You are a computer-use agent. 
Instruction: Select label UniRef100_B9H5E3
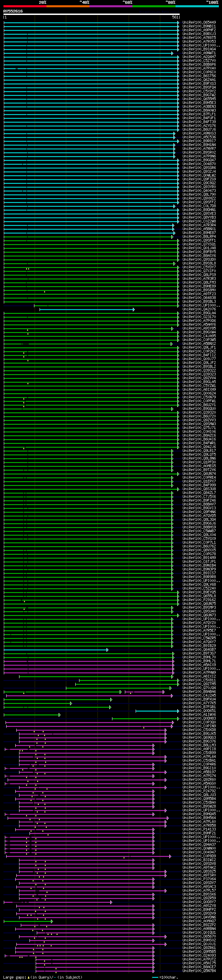point(199,103)
